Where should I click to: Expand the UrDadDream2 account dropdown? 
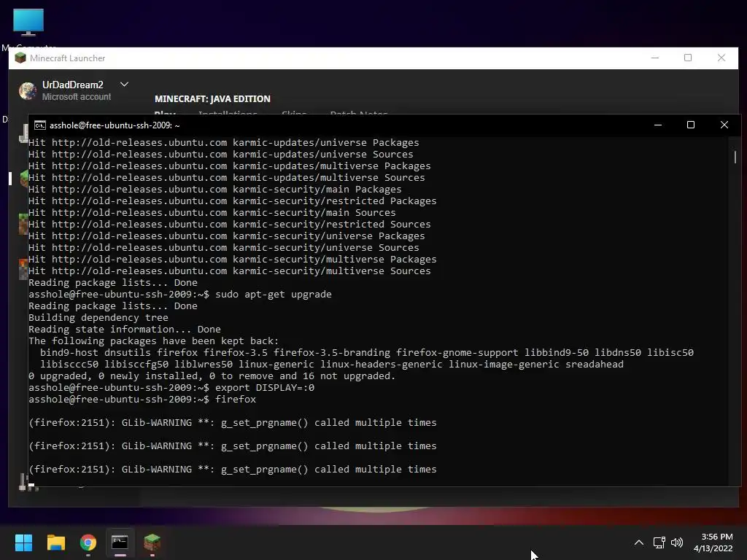tap(124, 85)
